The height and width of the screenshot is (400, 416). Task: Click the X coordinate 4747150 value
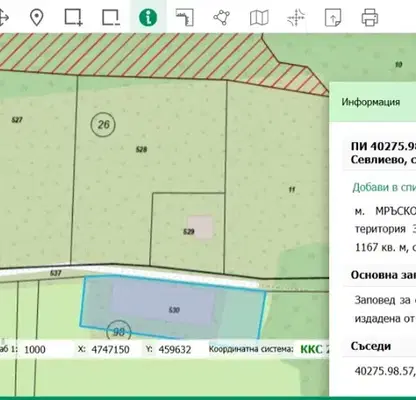coord(110,350)
